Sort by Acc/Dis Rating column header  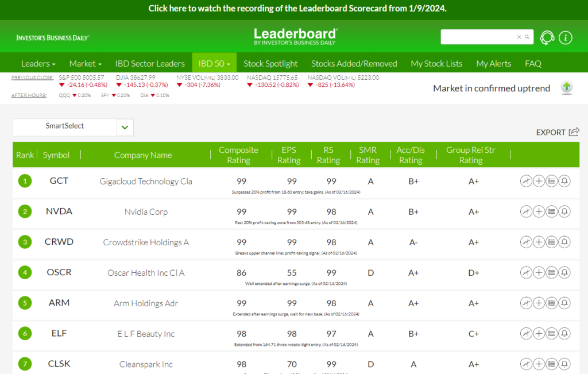(x=411, y=155)
